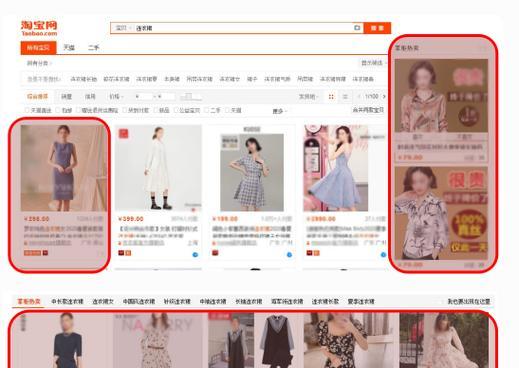This screenshot has height=368, width=519.
Task: Tick the 公益宝贝 checkbox
Action: click(x=176, y=110)
